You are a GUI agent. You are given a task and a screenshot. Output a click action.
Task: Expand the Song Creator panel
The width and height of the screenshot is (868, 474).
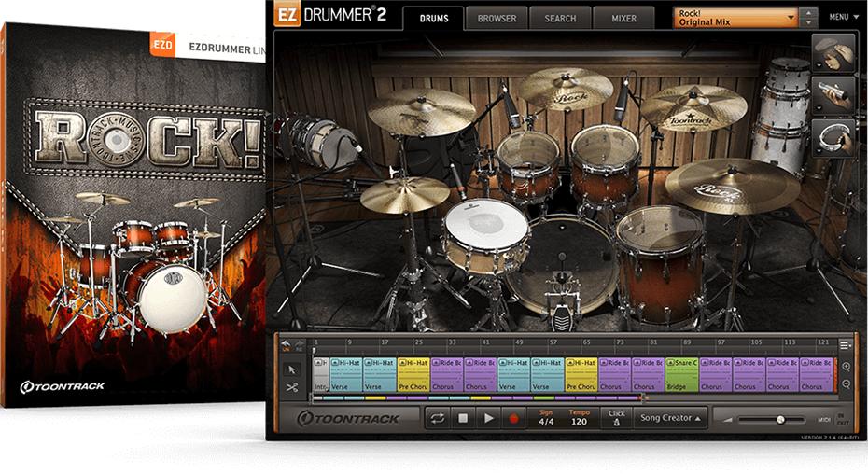[x=670, y=418]
